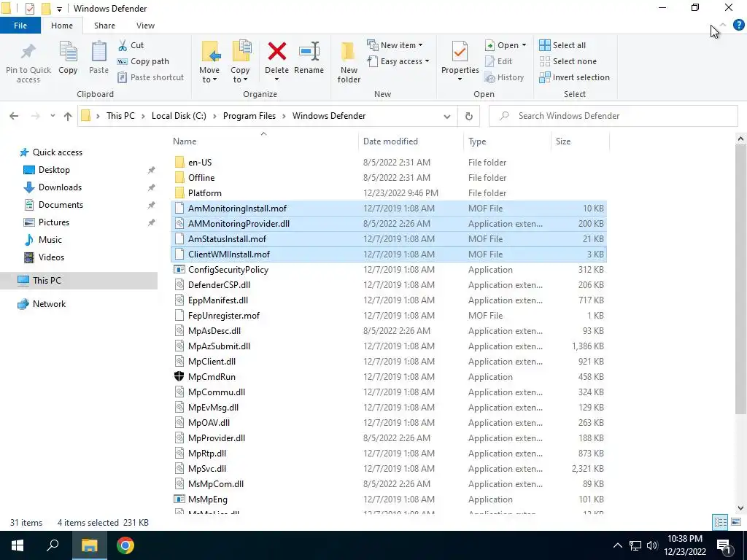Click Copy path in Clipboard group
This screenshot has height=560, width=747.
pos(144,61)
